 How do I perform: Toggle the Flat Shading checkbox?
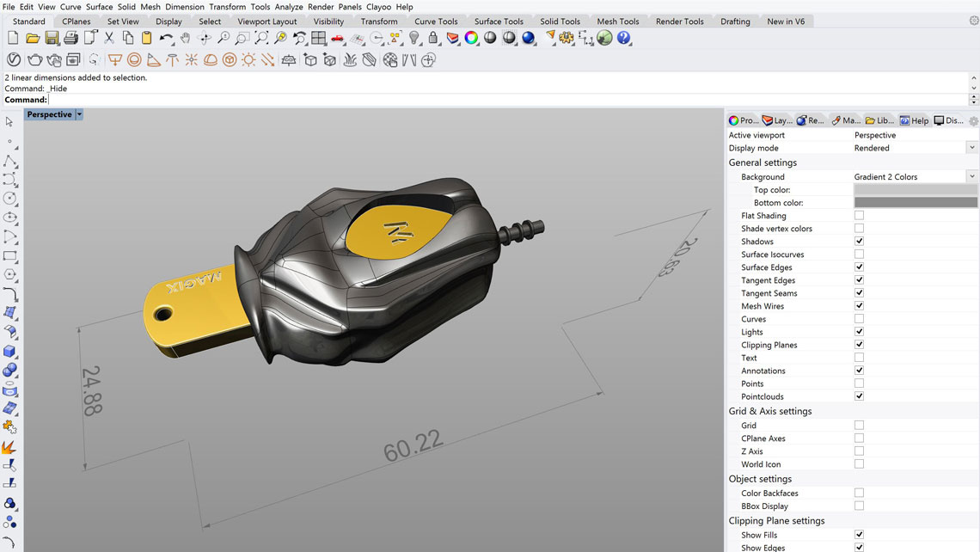(x=860, y=216)
